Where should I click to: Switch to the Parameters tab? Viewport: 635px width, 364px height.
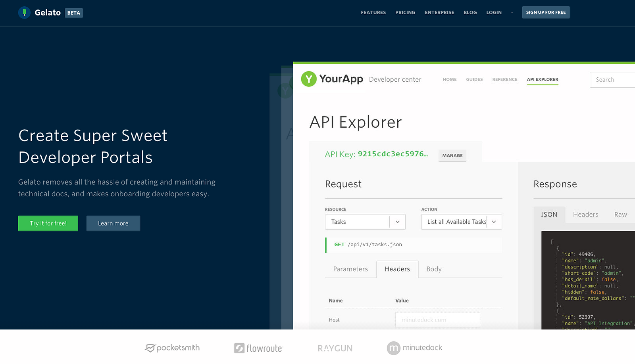pos(350,269)
